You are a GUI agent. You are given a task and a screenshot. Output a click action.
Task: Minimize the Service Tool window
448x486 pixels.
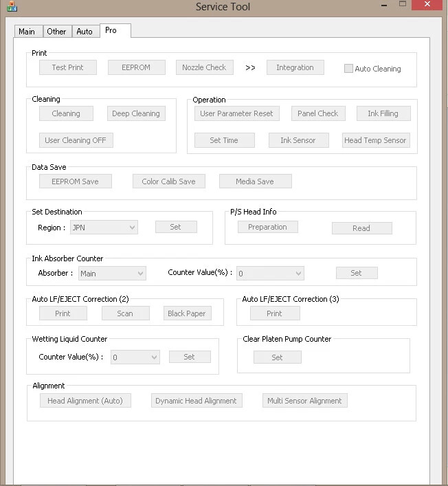coord(384,5)
